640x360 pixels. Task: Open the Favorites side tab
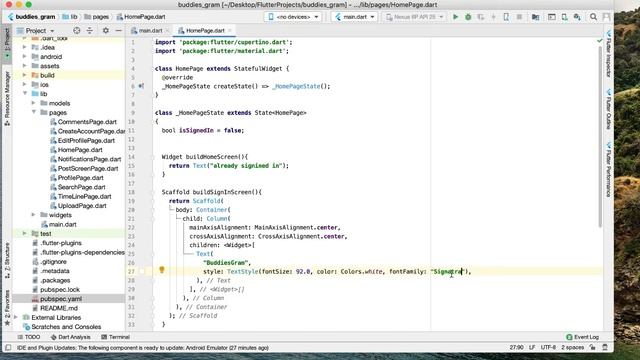click(7, 308)
